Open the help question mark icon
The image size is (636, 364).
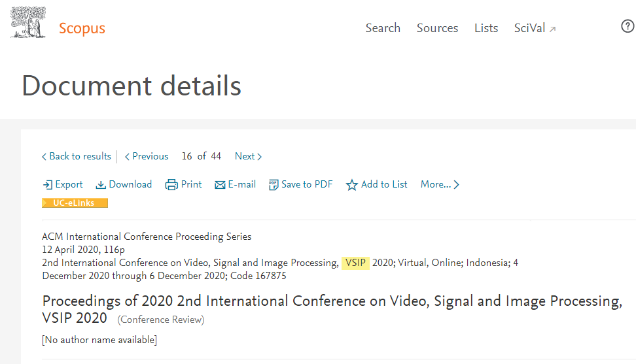tap(627, 26)
